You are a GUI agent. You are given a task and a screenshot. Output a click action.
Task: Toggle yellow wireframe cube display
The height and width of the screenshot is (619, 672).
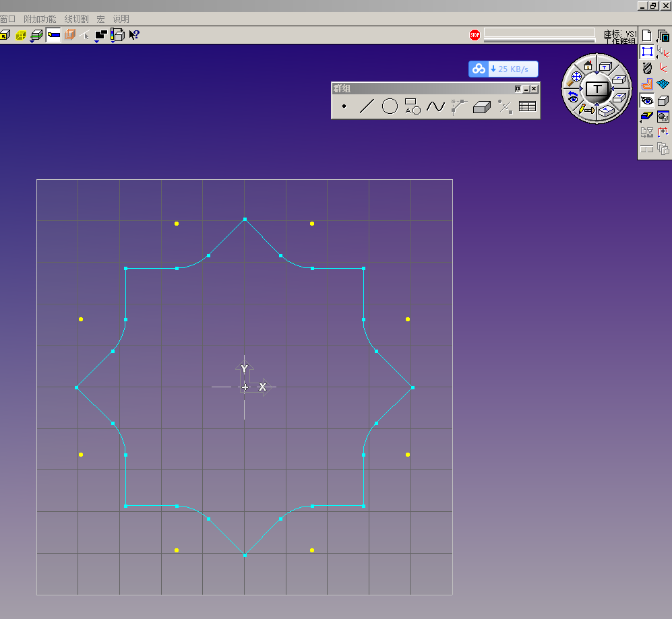click(x=21, y=35)
